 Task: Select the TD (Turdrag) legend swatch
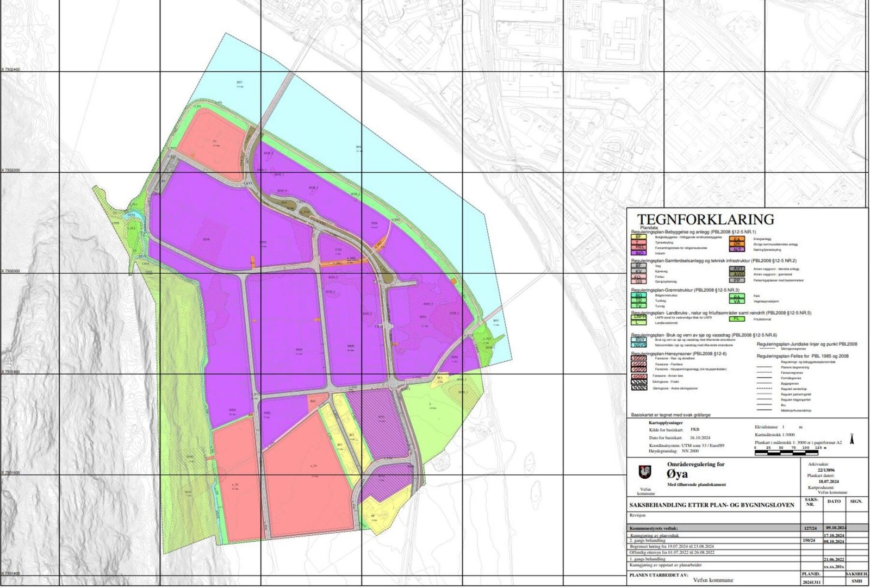[x=638, y=301]
